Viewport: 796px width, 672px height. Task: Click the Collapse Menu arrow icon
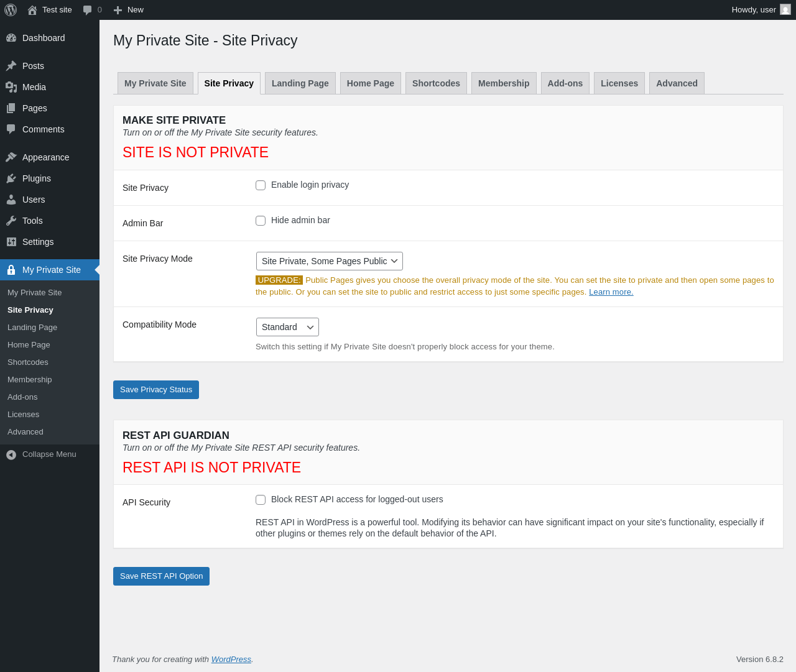click(11, 455)
